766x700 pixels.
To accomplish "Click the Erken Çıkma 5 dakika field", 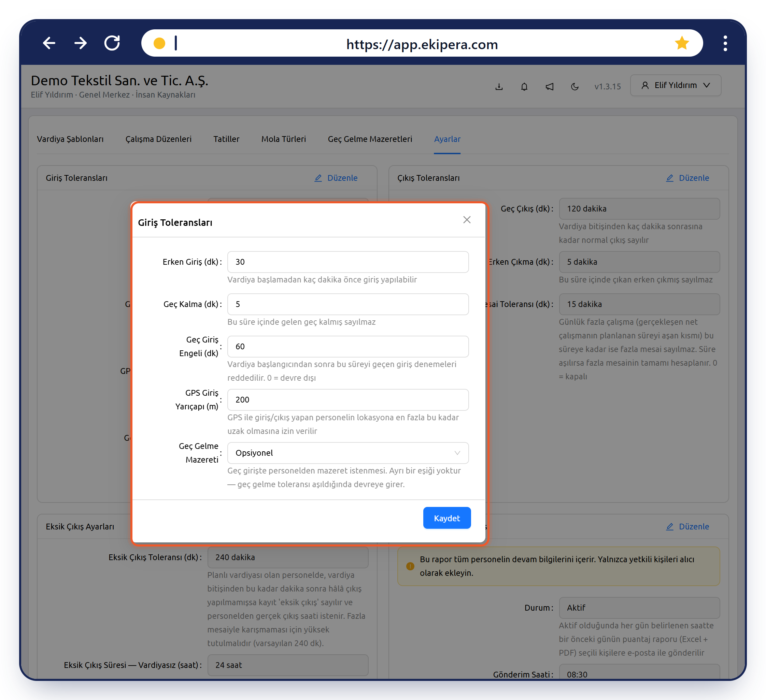I will [639, 262].
